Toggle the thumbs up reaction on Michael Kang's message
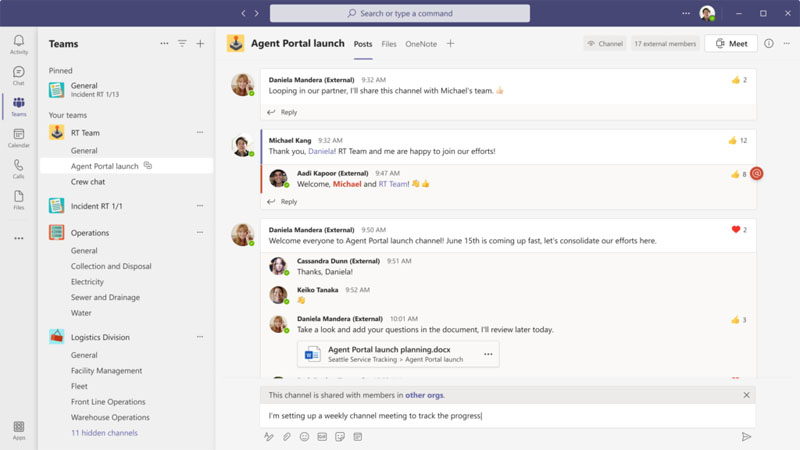The width and height of the screenshot is (800, 450). pos(738,140)
